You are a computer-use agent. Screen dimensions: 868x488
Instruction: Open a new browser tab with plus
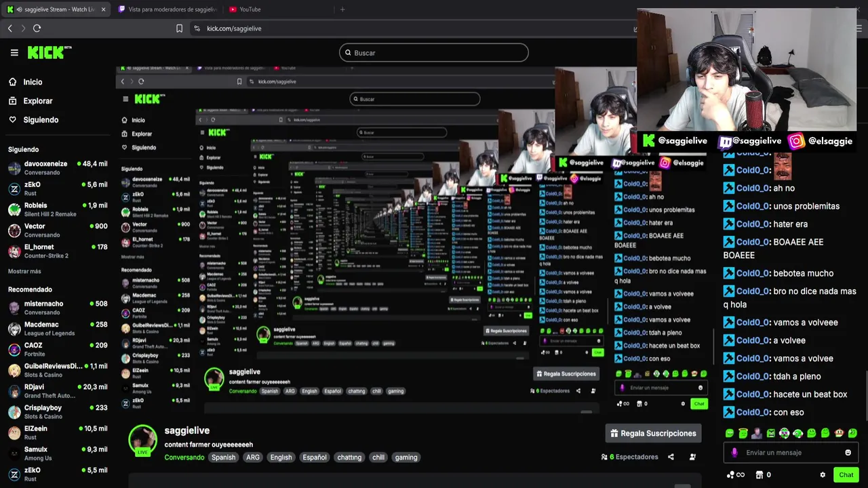[x=342, y=9]
